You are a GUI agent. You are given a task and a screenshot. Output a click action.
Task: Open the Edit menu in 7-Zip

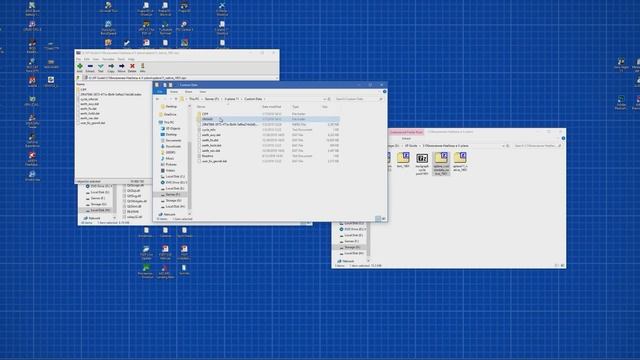click(x=87, y=59)
